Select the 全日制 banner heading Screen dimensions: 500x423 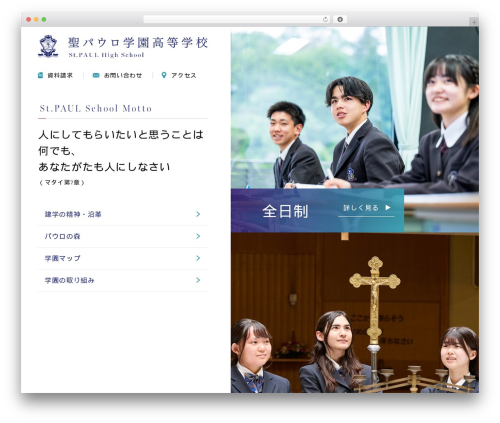285,211
